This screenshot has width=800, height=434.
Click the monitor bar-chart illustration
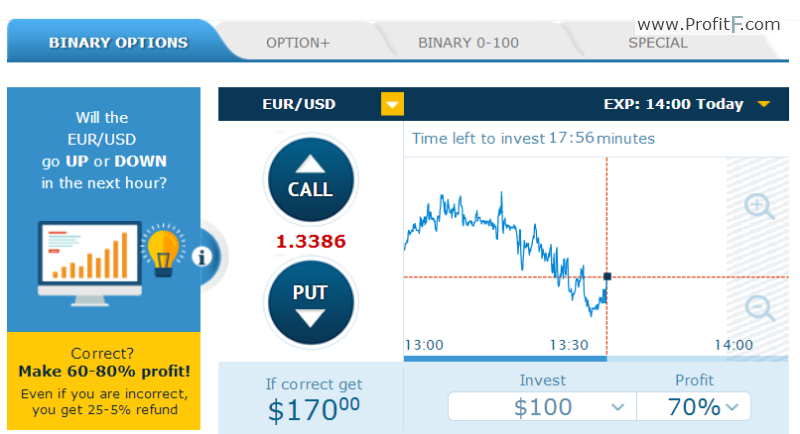(x=90, y=263)
